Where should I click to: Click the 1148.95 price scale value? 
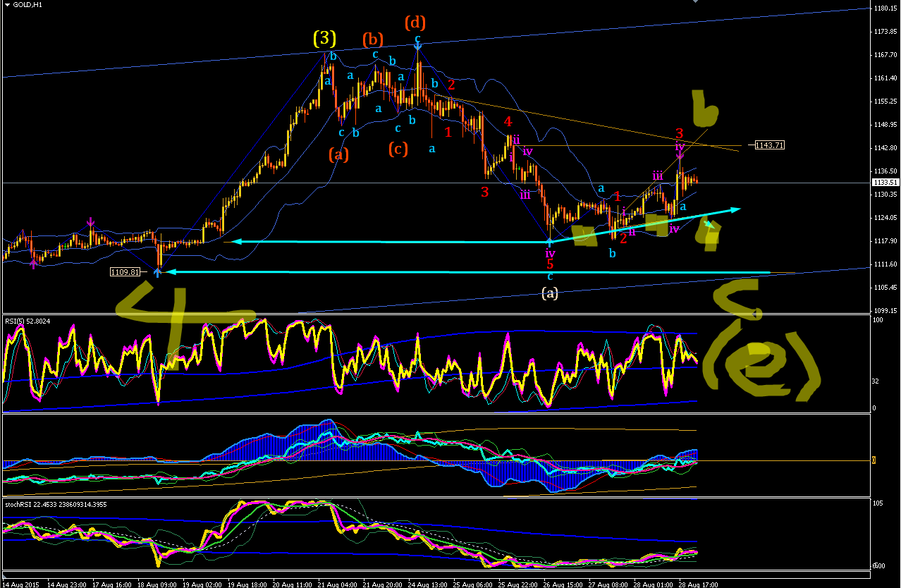(x=884, y=125)
